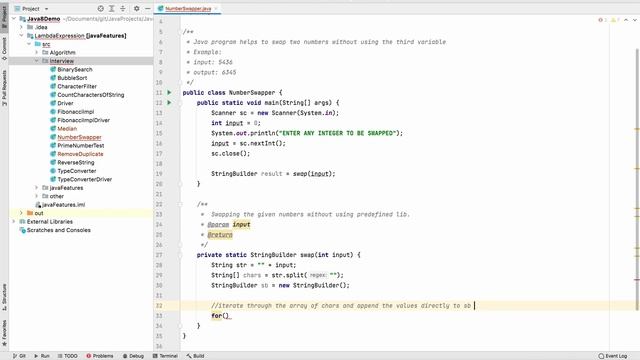
Task: Click editor vertical scrollbar
Action: 637,180
